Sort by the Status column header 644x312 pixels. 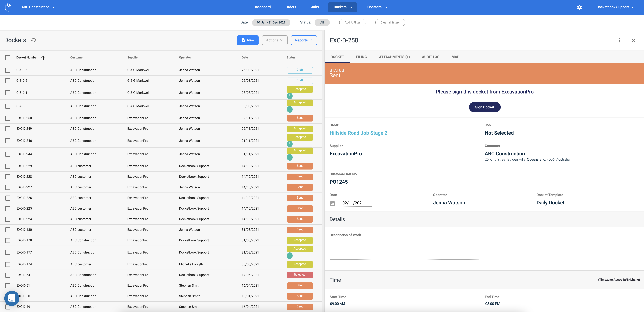click(291, 58)
